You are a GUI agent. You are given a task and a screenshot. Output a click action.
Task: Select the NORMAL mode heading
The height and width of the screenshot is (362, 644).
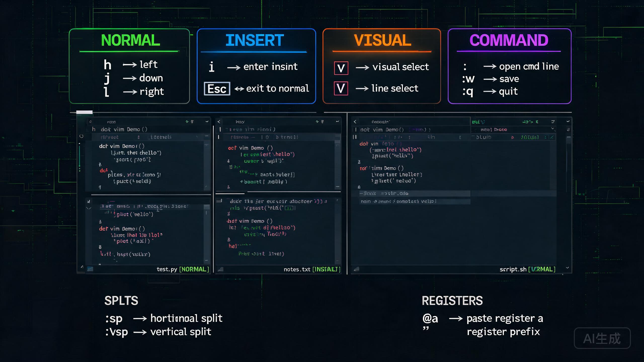[x=130, y=40]
